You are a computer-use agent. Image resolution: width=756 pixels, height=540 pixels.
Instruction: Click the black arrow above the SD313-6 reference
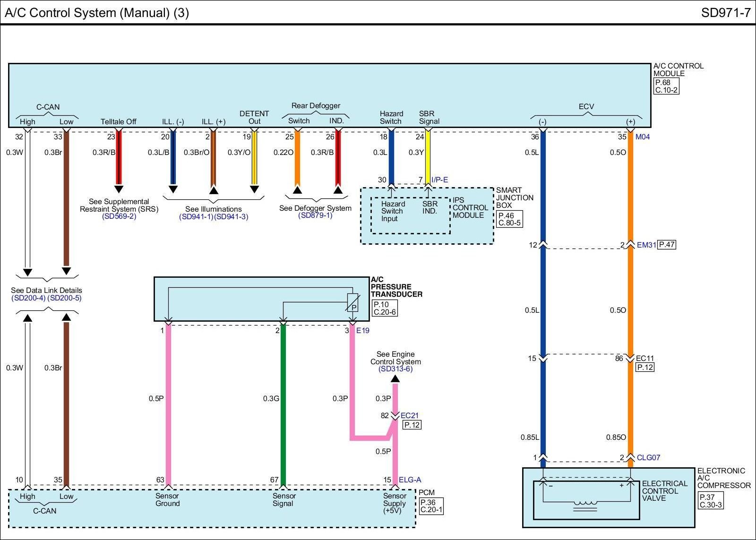click(x=395, y=378)
